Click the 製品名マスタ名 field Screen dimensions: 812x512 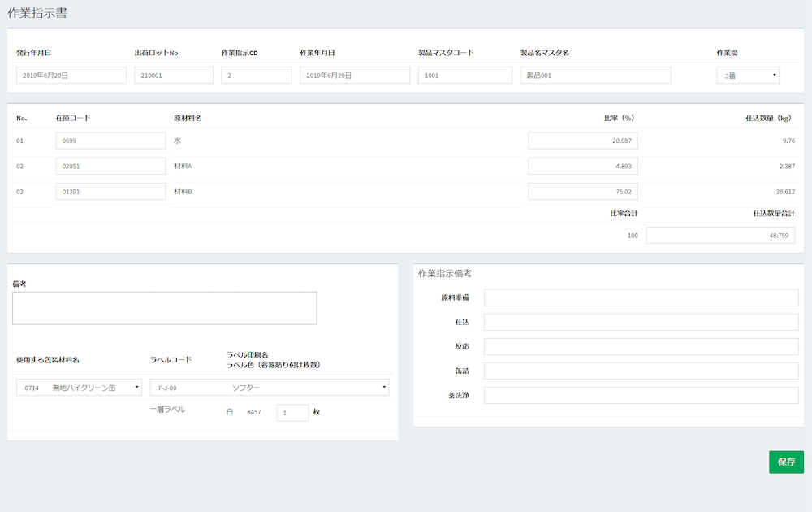[595, 76]
